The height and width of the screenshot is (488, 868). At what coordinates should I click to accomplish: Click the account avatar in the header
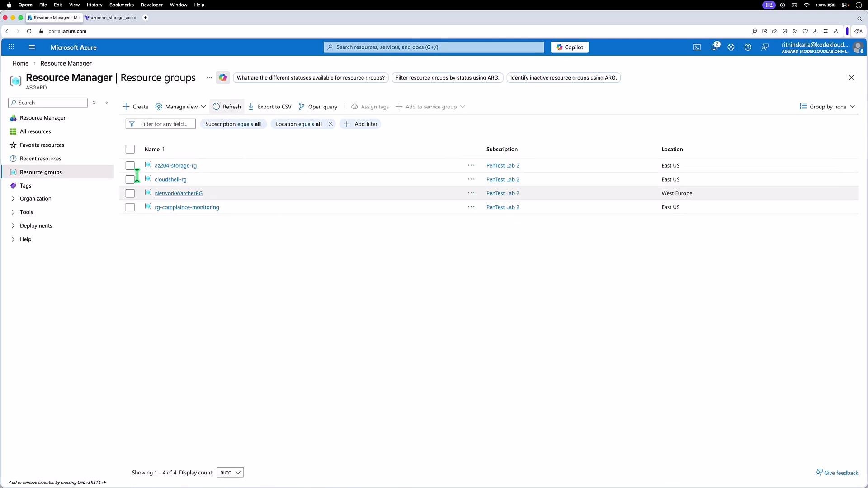point(858,47)
